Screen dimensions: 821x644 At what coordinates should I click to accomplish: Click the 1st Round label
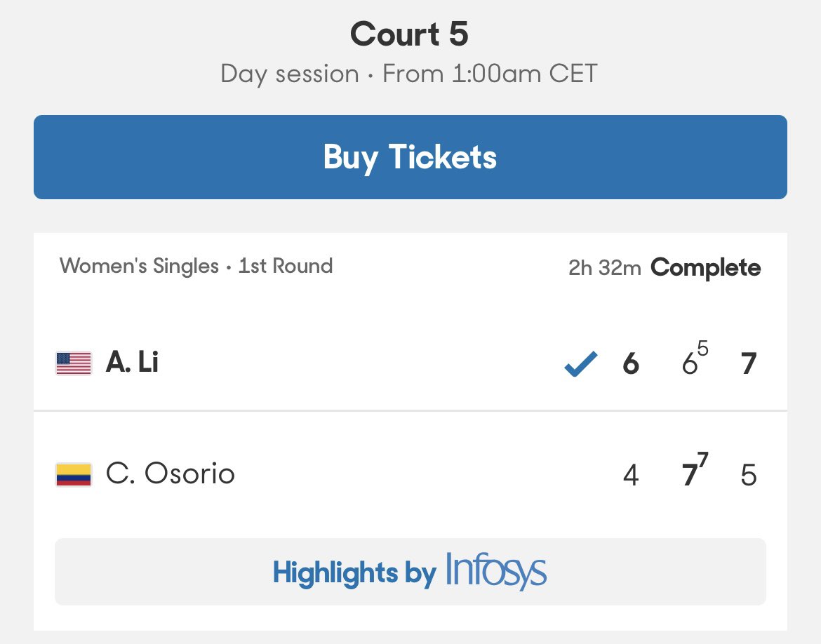click(286, 267)
